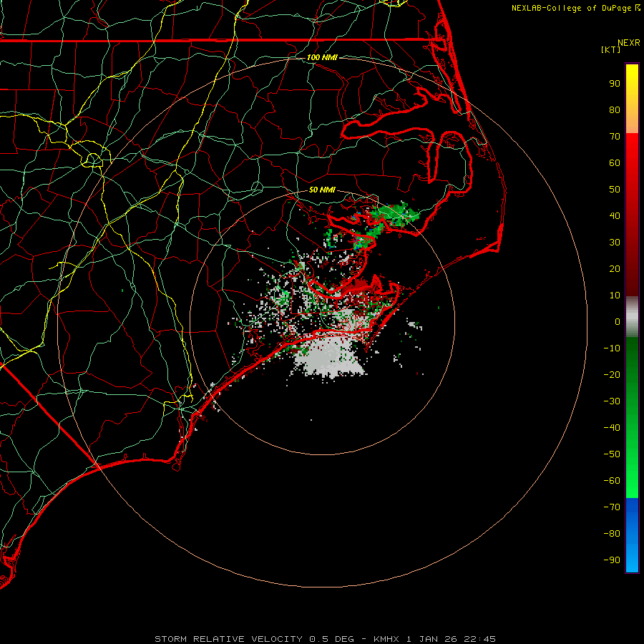This screenshot has width=644, height=644.
Task: Click the 80 value on the velocity scale
Action: point(615,110)
